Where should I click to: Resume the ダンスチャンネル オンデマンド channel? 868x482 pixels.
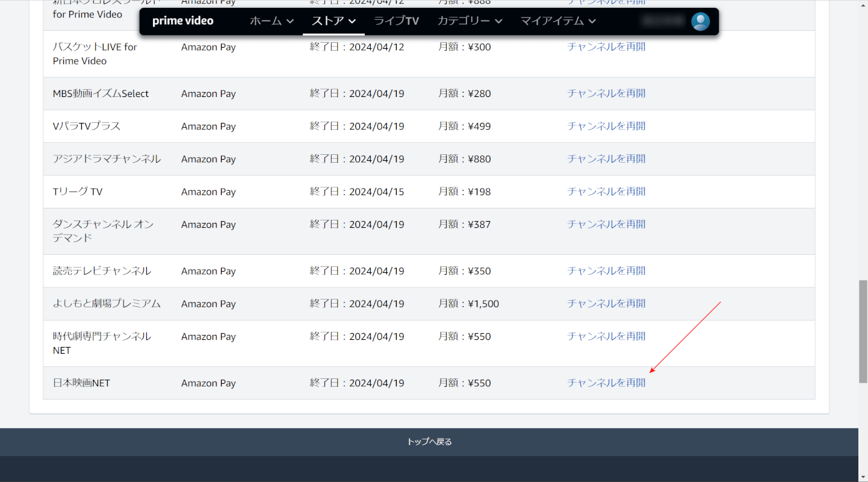606,224
